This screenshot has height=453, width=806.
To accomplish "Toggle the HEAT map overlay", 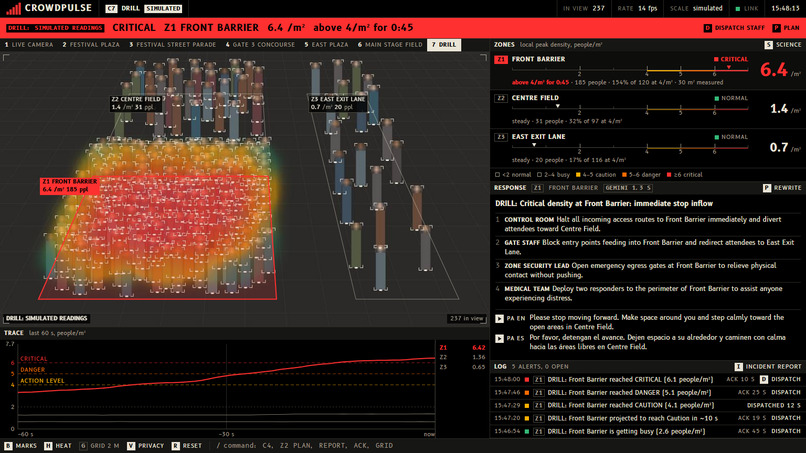I will point(58,446).
